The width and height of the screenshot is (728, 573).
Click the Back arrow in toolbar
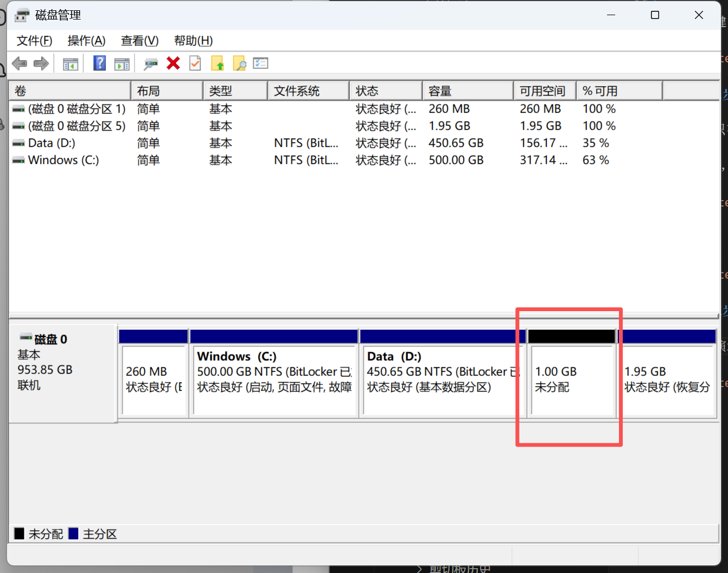point(20,63)
